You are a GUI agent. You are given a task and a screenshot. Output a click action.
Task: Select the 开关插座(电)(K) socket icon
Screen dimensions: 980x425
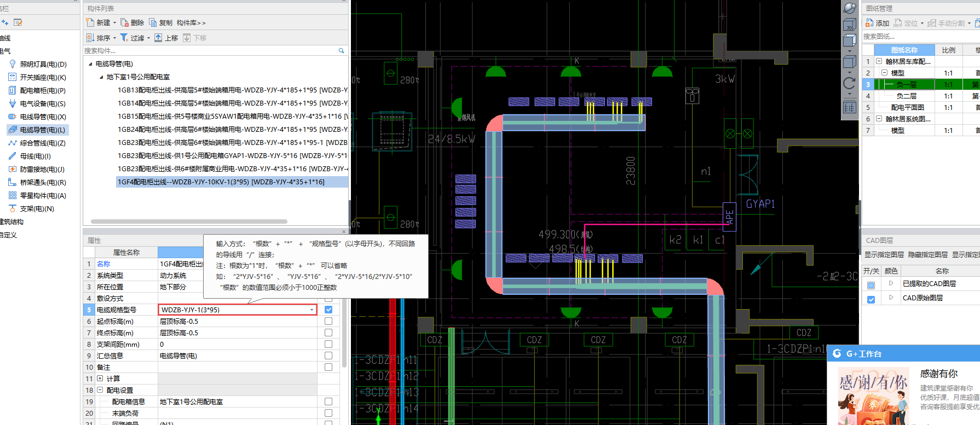12,77
